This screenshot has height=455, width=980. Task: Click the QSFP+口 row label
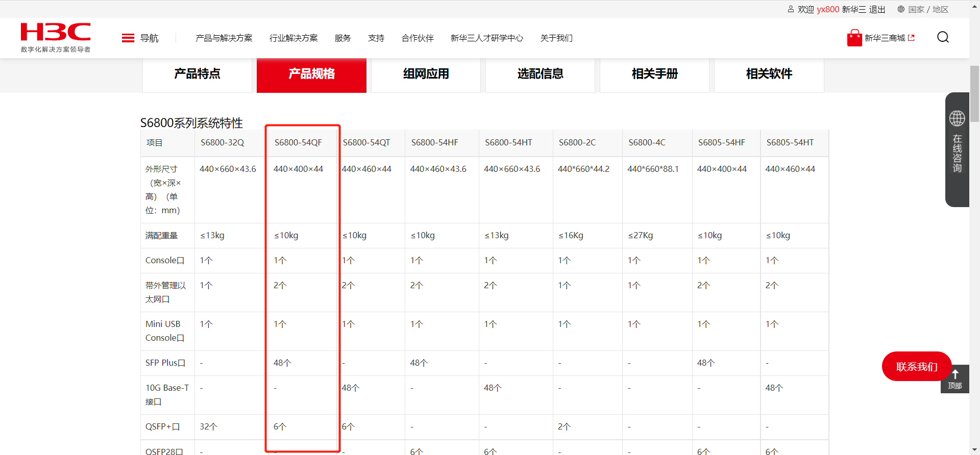click(162, 427)
